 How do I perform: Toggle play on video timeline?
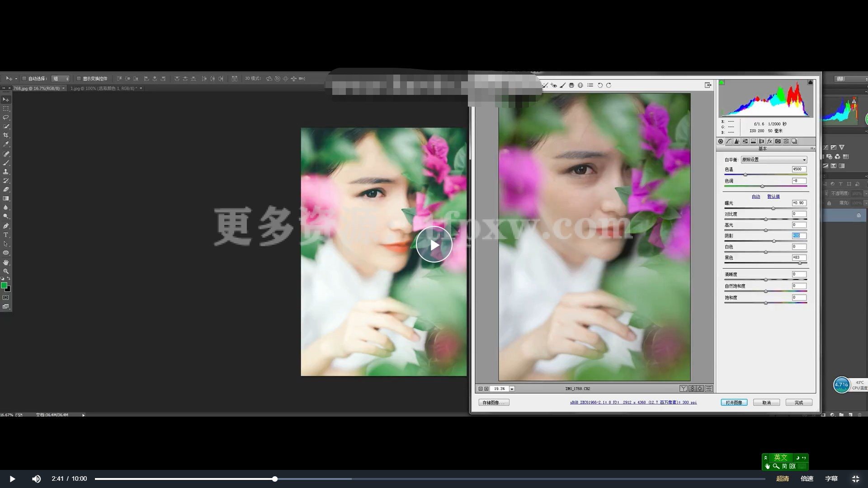click(x=12, y=478)
